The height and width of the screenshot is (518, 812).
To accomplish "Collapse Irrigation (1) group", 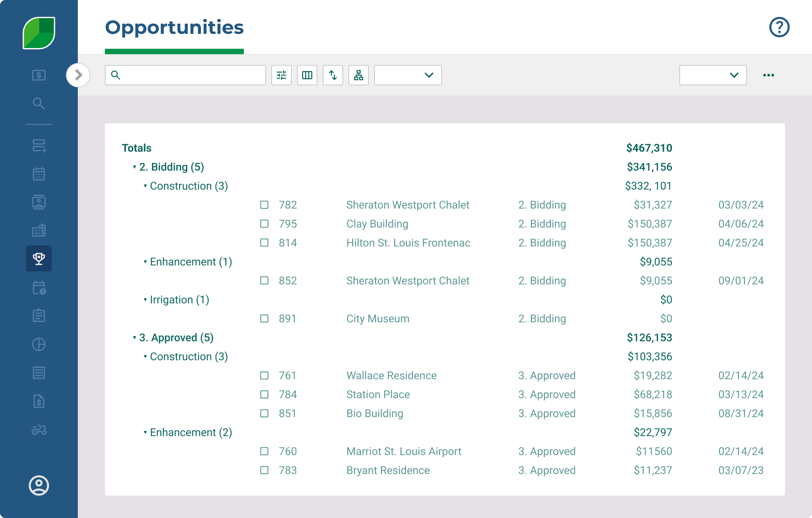I will 145,300.
